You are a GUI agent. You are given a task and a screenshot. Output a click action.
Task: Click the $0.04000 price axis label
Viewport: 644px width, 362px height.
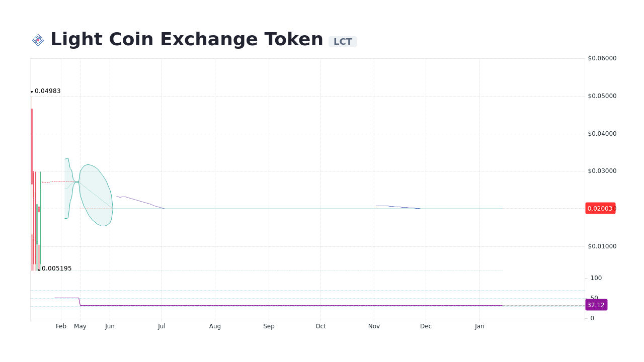point(602,134)
